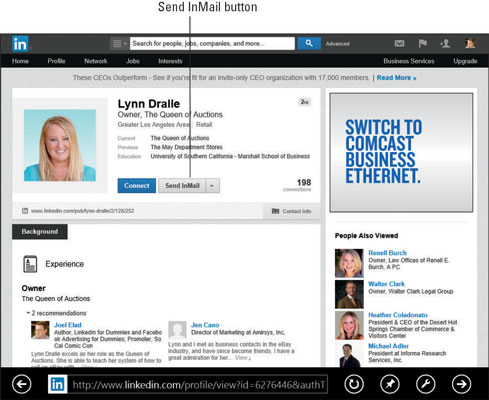Screen dimensions: 489x400
Task: Click the add connections person icon
Action: [445, 43]
